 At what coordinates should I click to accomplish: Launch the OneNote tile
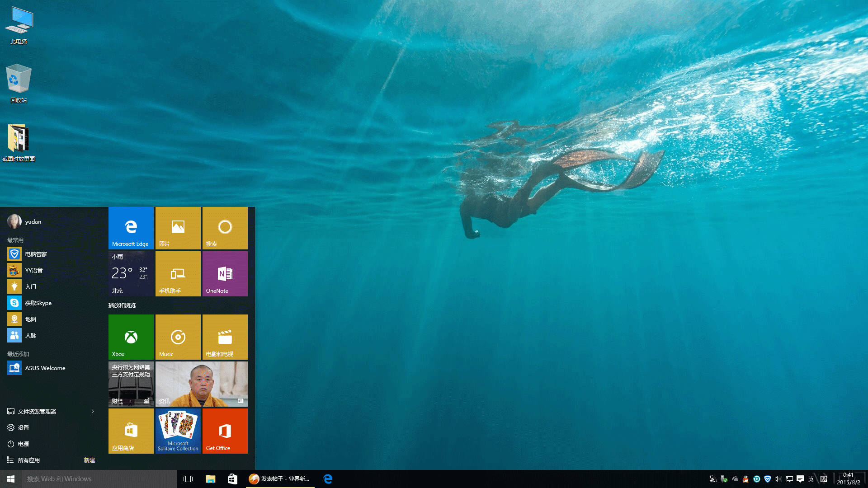[x=225, y=274]
